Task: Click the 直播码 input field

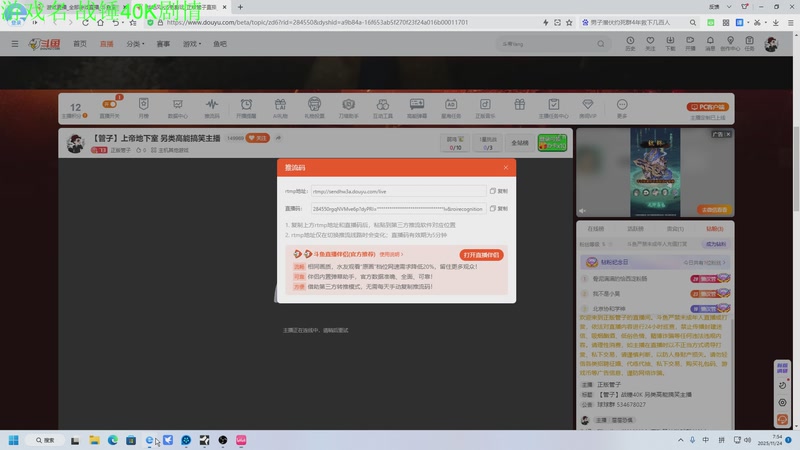Action: pyautogui.click(x=398, y=209)
